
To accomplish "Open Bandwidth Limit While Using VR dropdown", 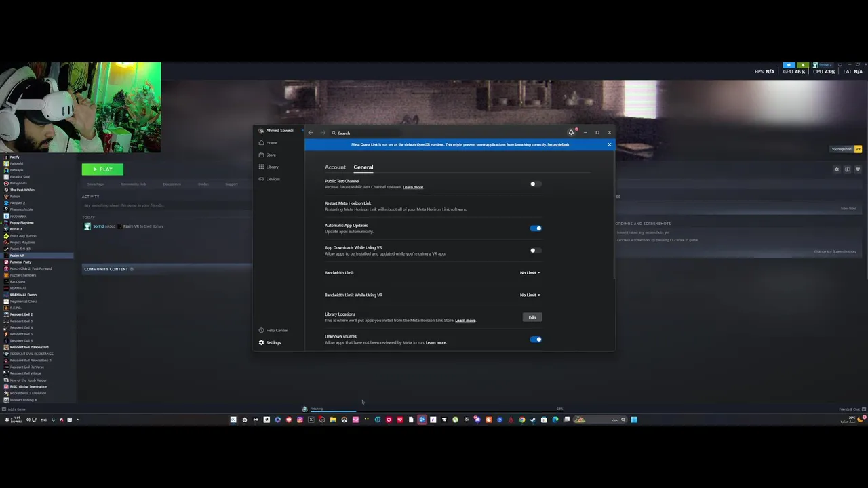I will point(530,296).
